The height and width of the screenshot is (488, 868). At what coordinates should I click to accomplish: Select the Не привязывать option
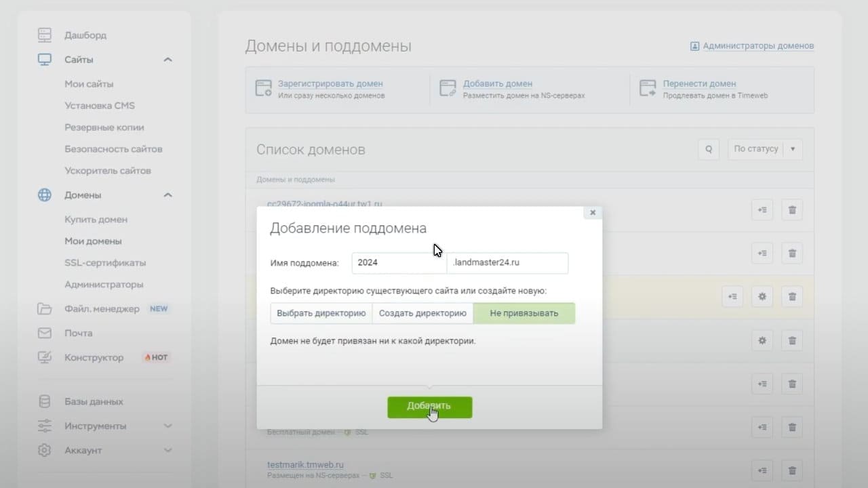524,313
